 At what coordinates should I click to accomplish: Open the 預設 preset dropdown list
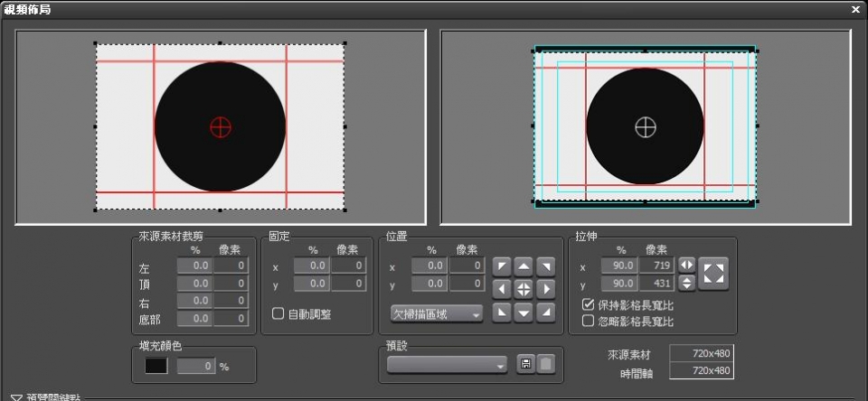click(447, 364)
